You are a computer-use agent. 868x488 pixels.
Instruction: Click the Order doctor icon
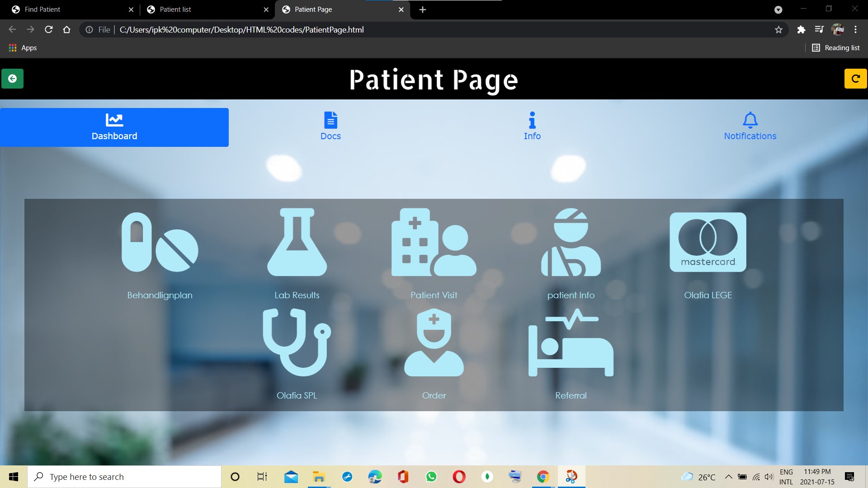(434, 343)
